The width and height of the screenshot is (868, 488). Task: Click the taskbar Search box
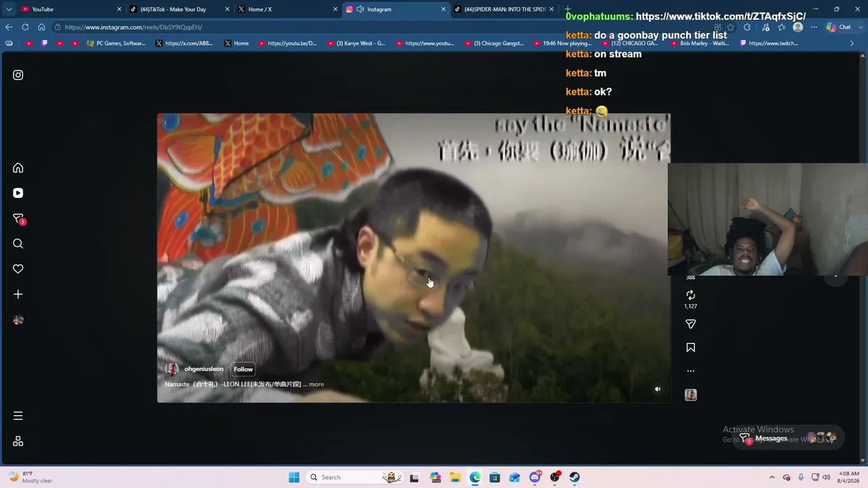[x=355, y=477]
